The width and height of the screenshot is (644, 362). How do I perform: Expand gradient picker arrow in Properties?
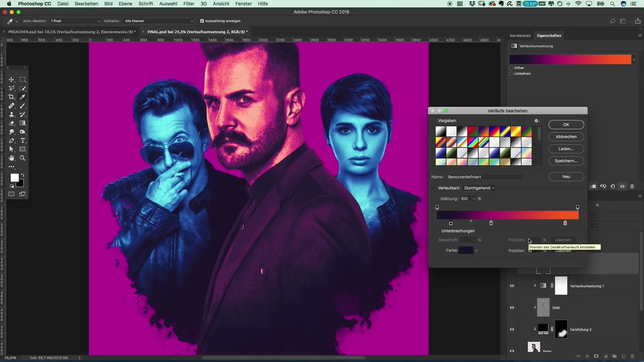(x=634, y=60)
